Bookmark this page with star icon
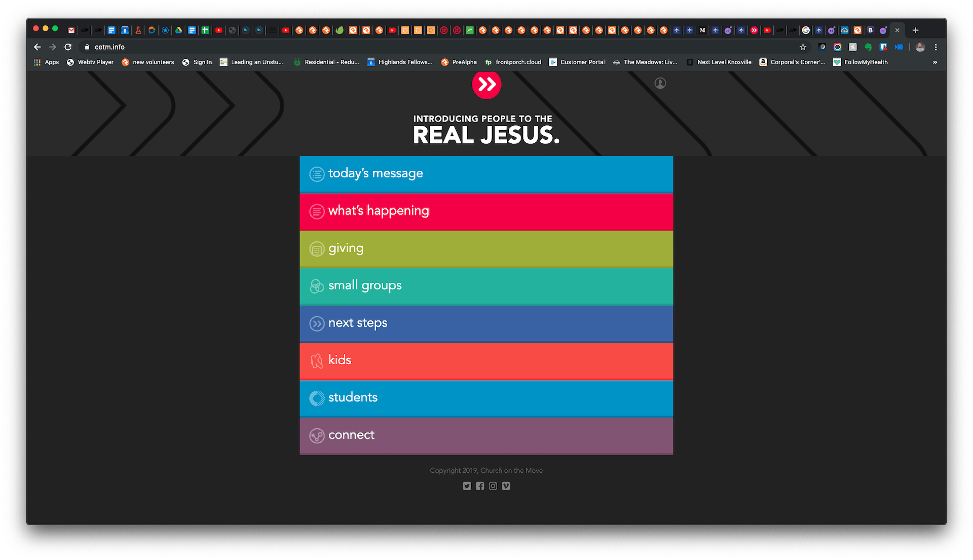The width and height of the screenshot is (973, 560). point(803,47)
